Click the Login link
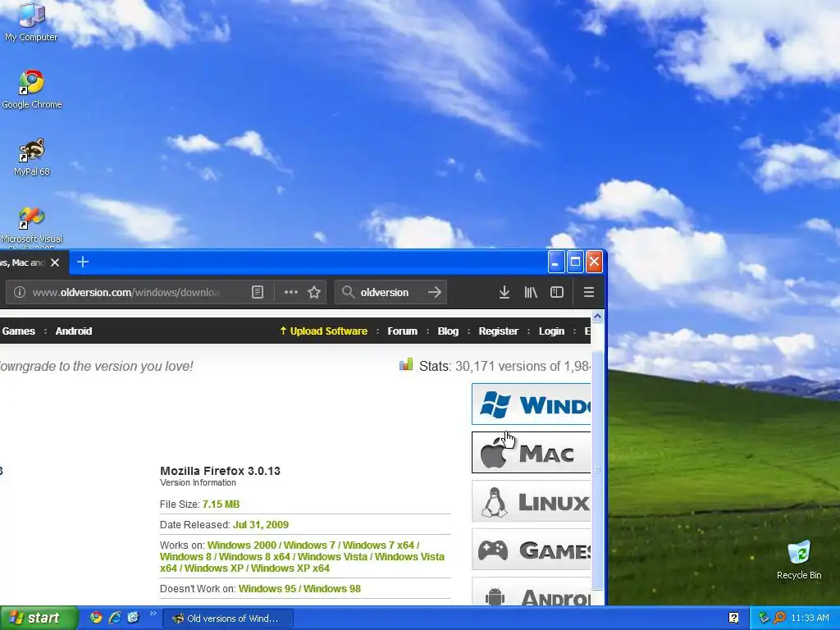840x630 pixels. [551, 331]
